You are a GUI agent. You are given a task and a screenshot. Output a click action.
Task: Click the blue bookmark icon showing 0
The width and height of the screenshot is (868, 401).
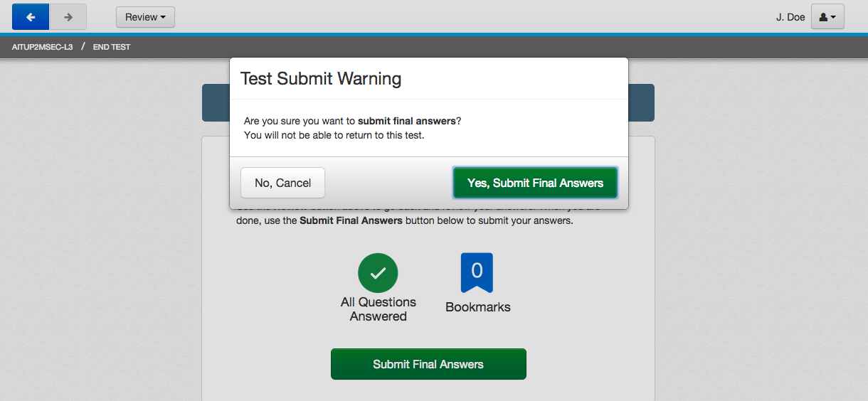pos(477,272)
